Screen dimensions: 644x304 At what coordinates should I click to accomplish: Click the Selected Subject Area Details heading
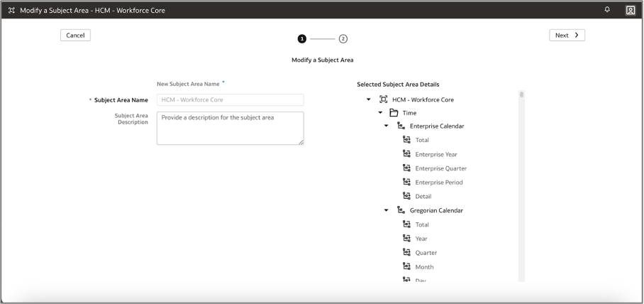(398, 85)
